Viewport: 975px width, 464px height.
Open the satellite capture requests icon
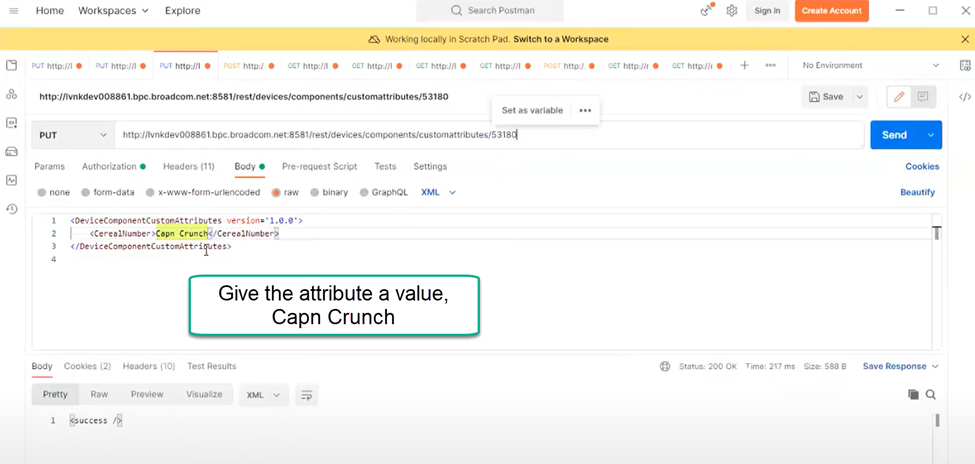point(707,10)
